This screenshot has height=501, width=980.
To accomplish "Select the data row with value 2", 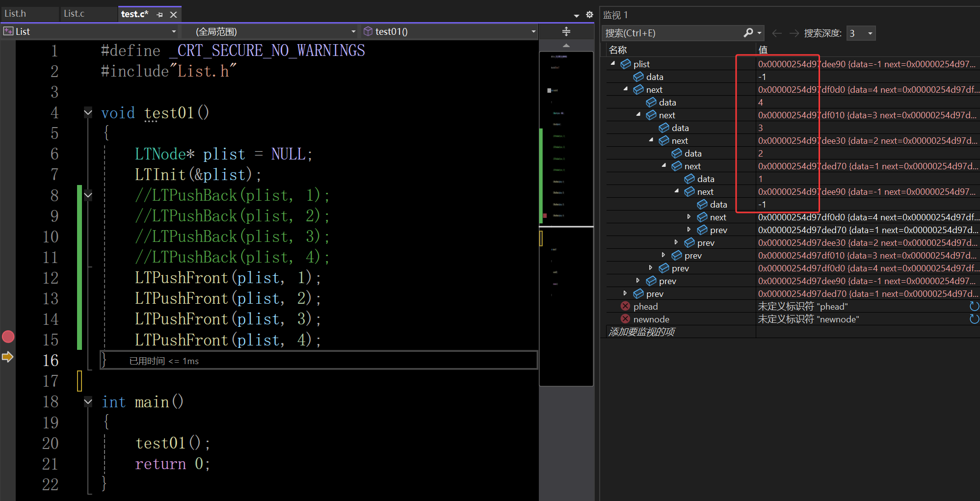I will click(793, 153).
